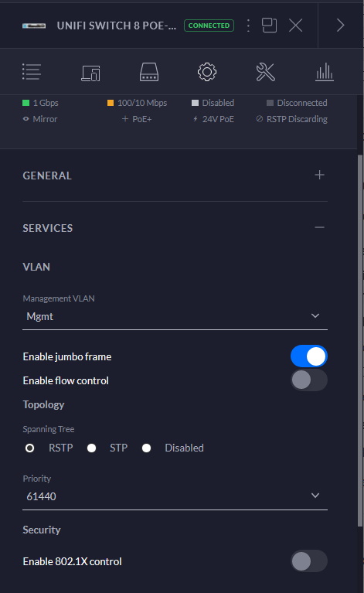Open the Tools wrench tab
This screenshot has width=364, height=593.
[265, 72]
